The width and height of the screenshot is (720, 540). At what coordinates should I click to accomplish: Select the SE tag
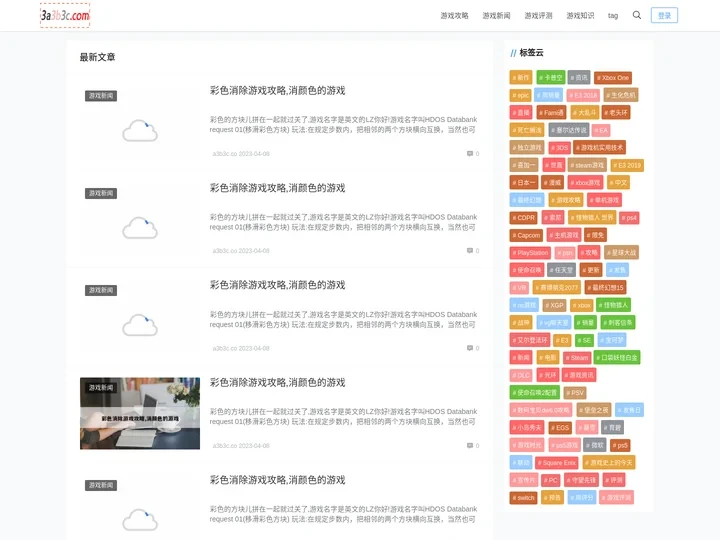584,340
